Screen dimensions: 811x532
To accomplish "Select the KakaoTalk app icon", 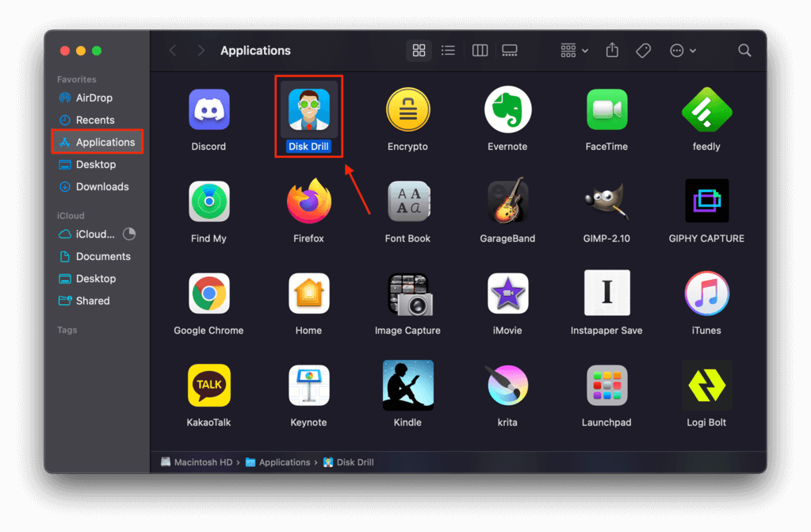I will [x=209, y=385].
